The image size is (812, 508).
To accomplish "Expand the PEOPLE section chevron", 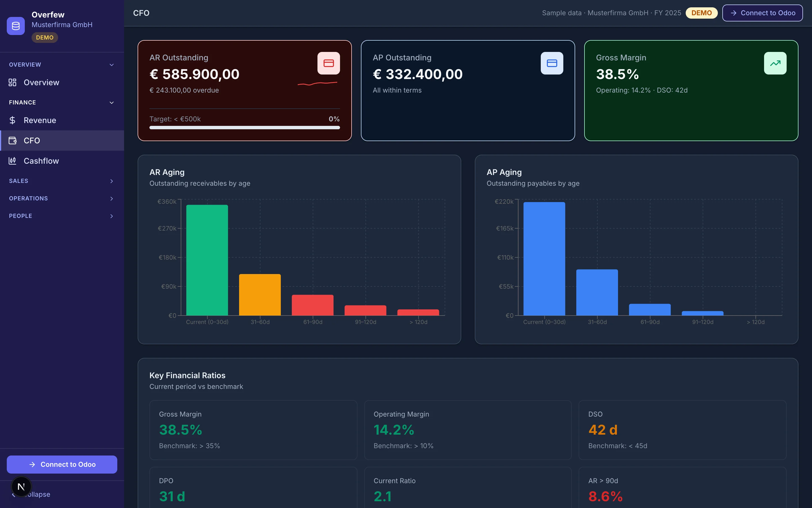I will pos(112,216).
